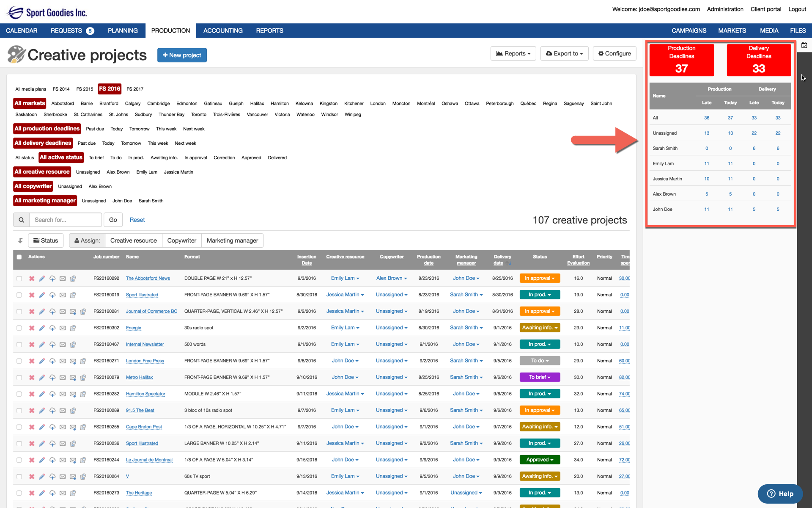The width and height of the screenshot is (812, 508).
Task: Click cloud upload icon for Energie row
Action: coord(52,328)
